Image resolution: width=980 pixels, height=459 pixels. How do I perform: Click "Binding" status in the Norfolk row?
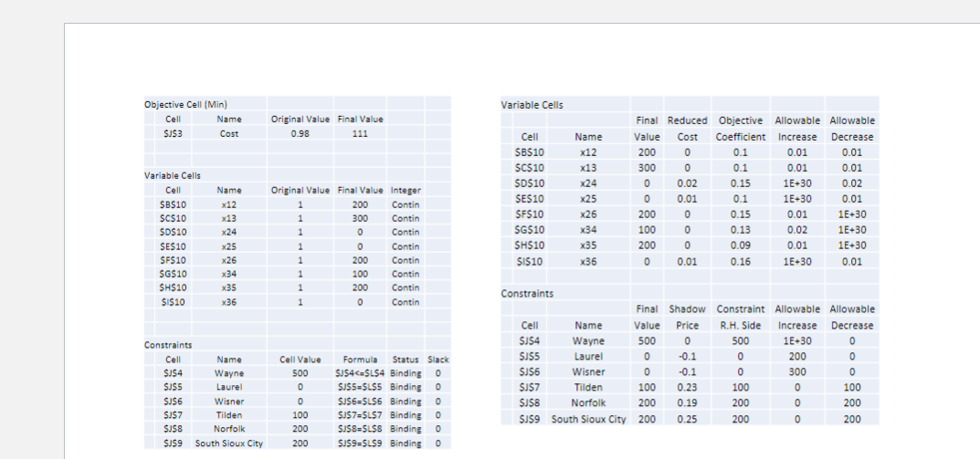(x=406, y=429)
